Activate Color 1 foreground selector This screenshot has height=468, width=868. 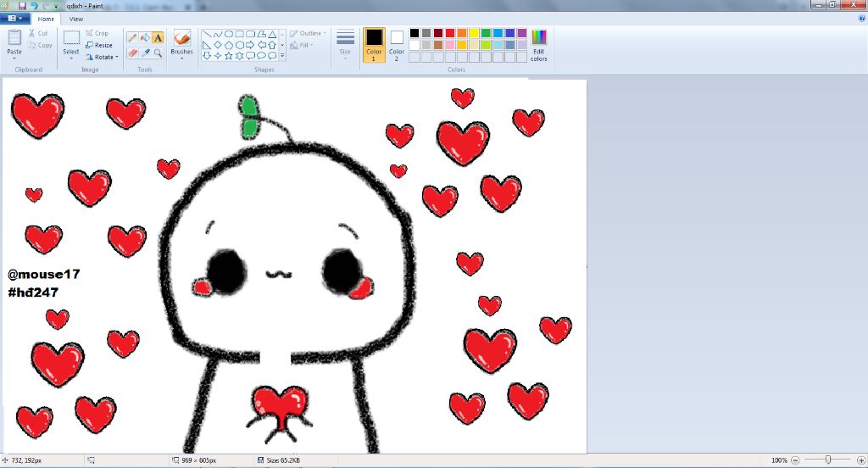coord(374,45)
